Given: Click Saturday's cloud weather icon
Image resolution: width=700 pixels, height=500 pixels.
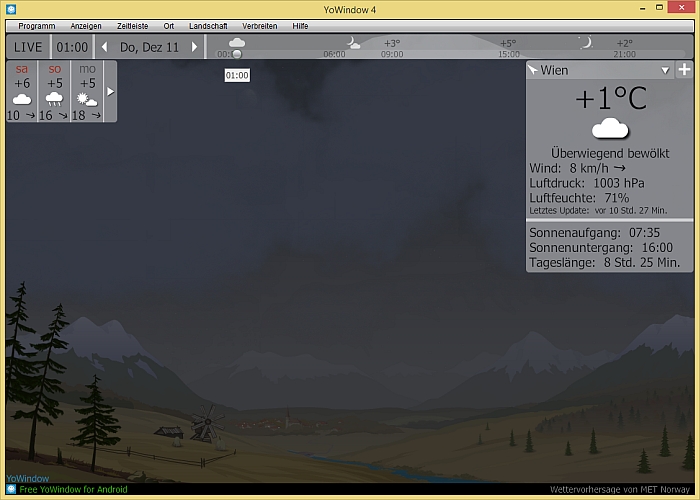Looking at the screenshot, I should [x=22, y=99].
